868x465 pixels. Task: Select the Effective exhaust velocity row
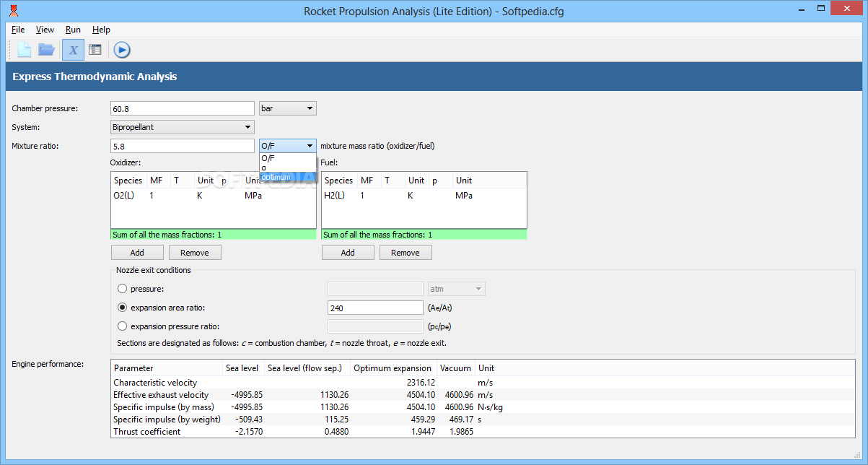(x=483, y=395)
